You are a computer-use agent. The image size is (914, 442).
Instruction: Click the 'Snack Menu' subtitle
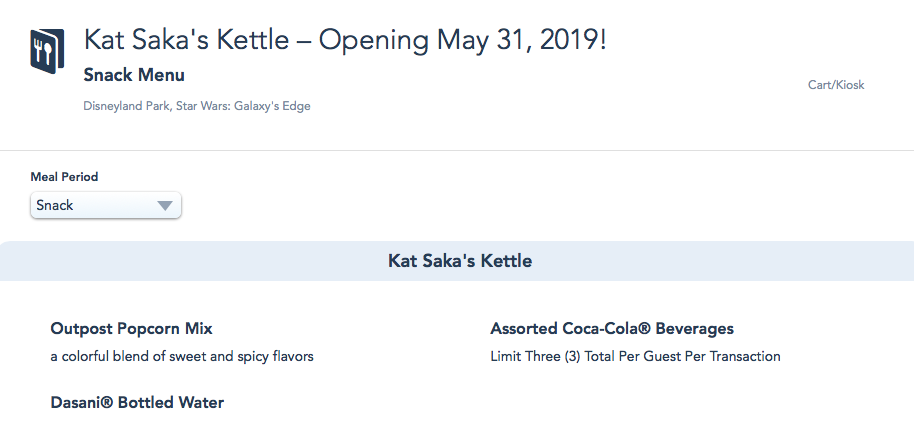tap(134, 75)
